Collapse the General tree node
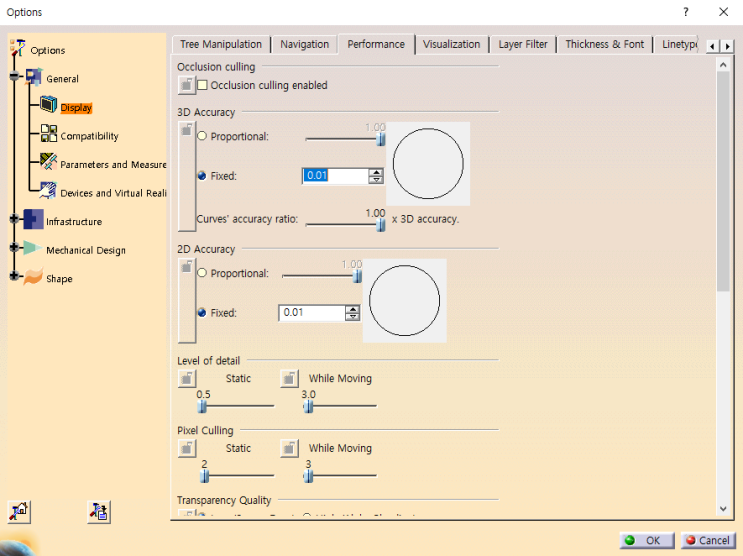This screenshot has width=743, height=556. coord(14,76)
